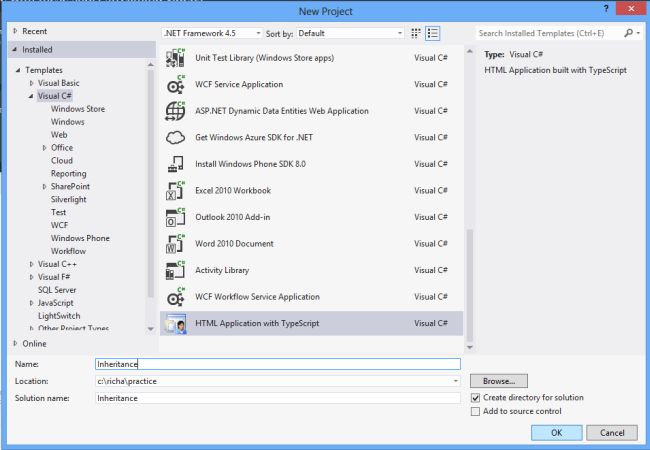Image resolution: width=650 pixels, height=450 pixels.
Task: Enable Add to source control checkbox
Action: (x=475, y=411)
